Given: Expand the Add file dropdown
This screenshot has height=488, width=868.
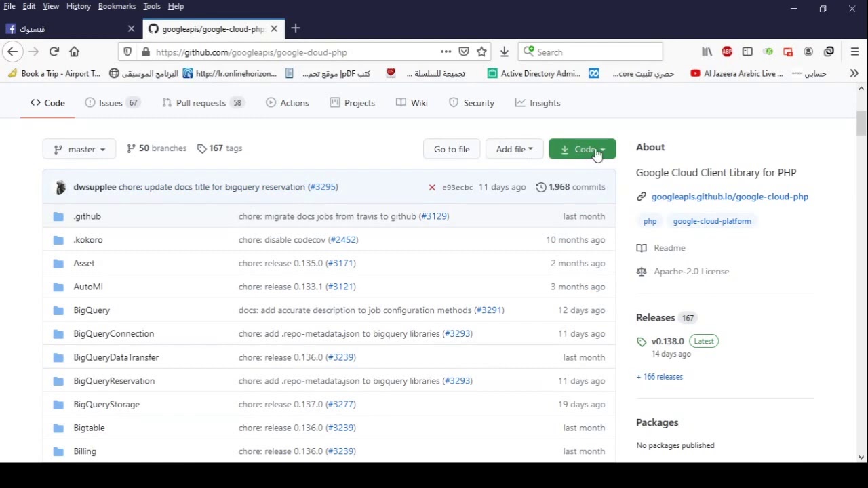Looking at the screenshot, I should (x=514, y=149).
